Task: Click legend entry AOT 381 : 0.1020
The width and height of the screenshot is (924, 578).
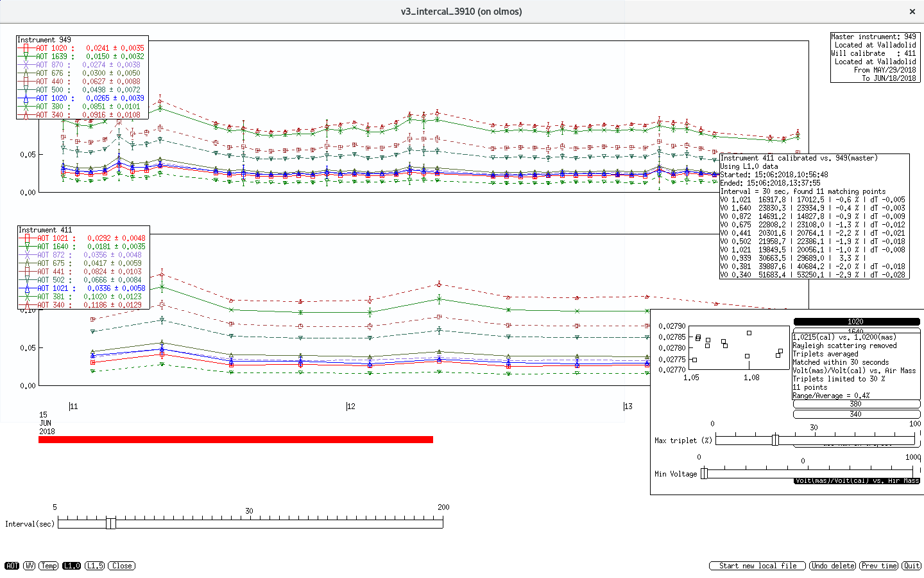Action: (83, 297)
